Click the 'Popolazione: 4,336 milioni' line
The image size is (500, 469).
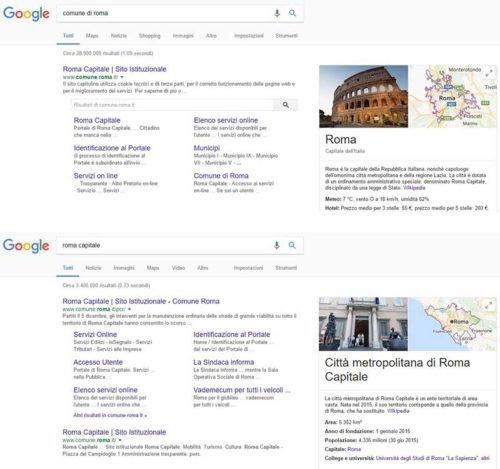coord(371,440)
